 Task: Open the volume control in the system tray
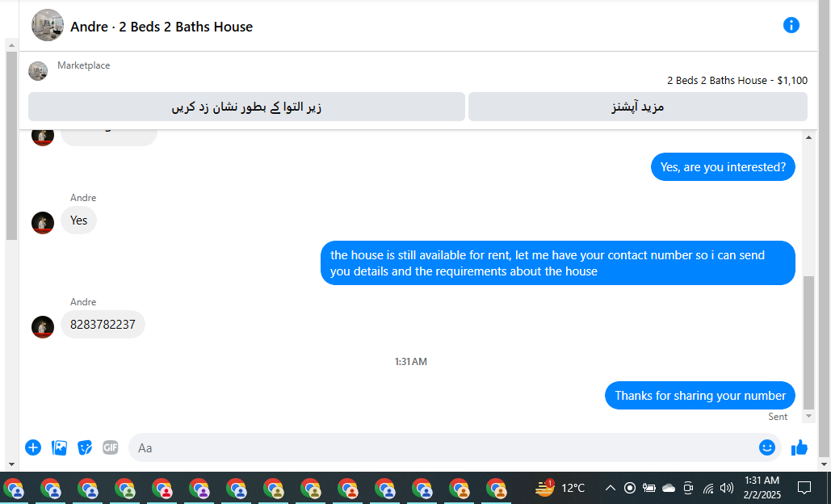coord(727,488)
